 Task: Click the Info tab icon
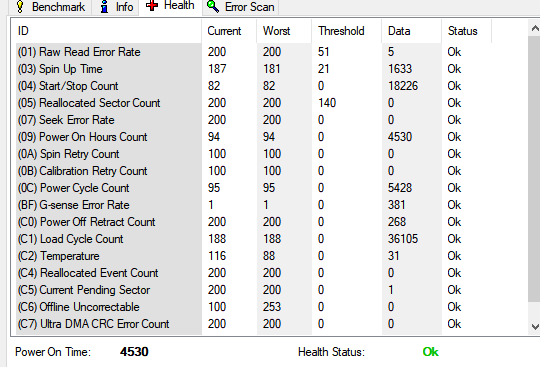104,7
